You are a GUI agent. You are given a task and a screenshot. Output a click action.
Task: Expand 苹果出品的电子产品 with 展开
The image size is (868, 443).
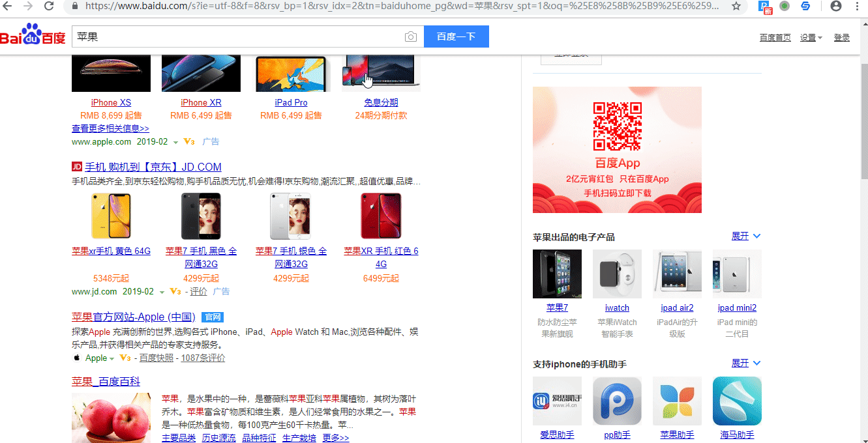pyautogui.click(x=746, y=236)
